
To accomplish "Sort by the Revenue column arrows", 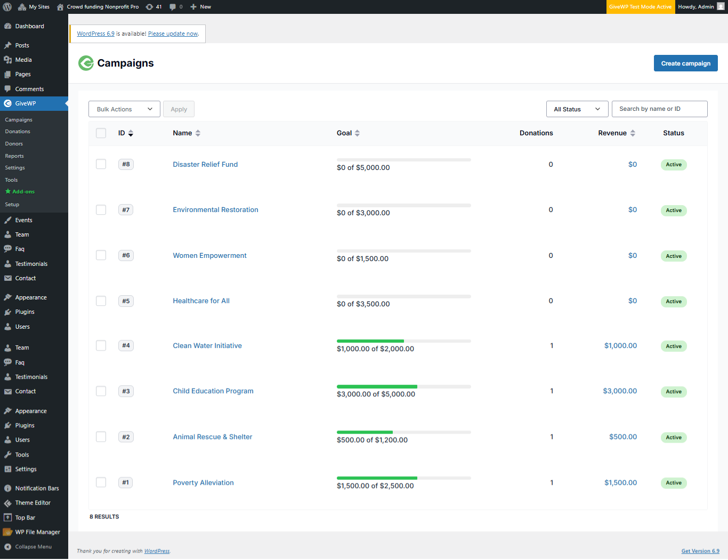I will 633,133.
